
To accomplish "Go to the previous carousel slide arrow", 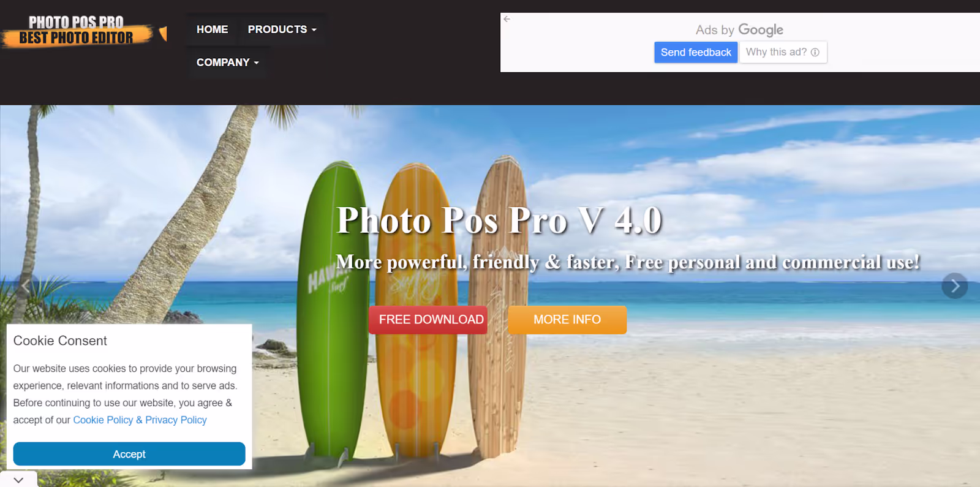I will [x=26, y=286].
